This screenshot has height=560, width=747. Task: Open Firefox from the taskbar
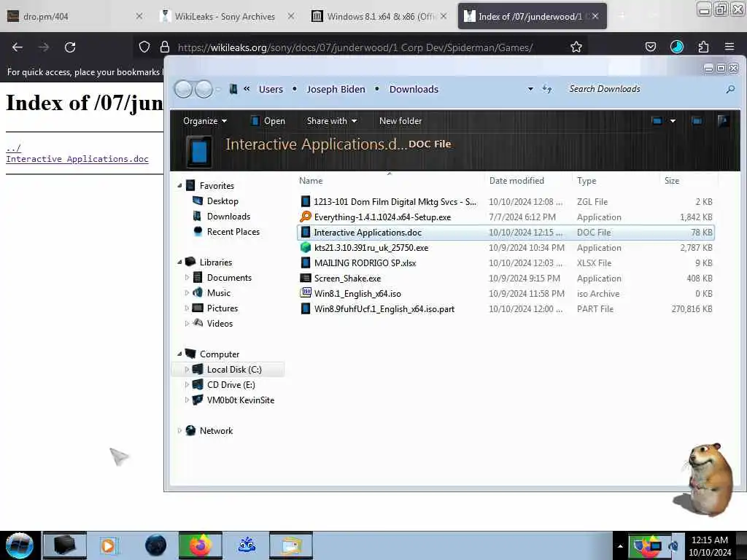coord(200,545)
